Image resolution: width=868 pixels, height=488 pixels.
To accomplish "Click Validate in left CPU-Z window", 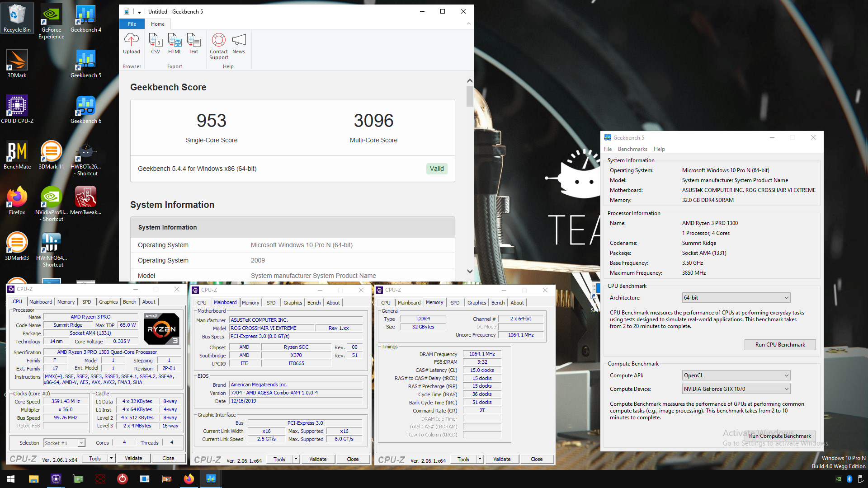I will [x=133, y=458].
